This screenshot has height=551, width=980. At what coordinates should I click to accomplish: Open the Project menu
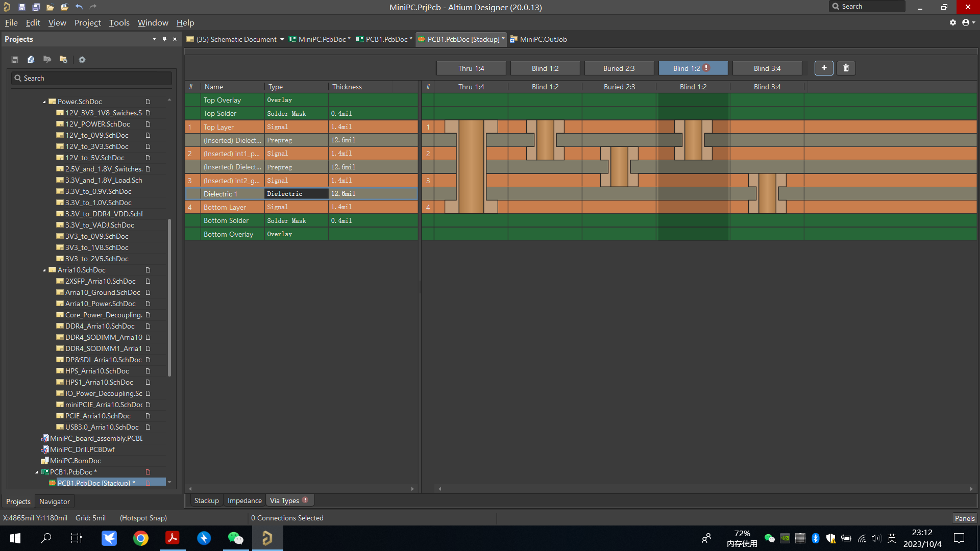pos(87,22)
